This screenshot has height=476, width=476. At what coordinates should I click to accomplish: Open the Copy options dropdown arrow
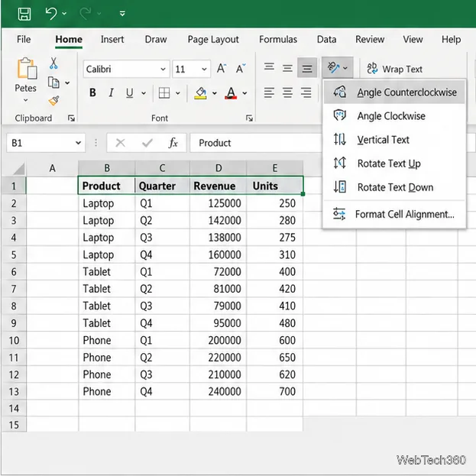[x=67, y=83]
